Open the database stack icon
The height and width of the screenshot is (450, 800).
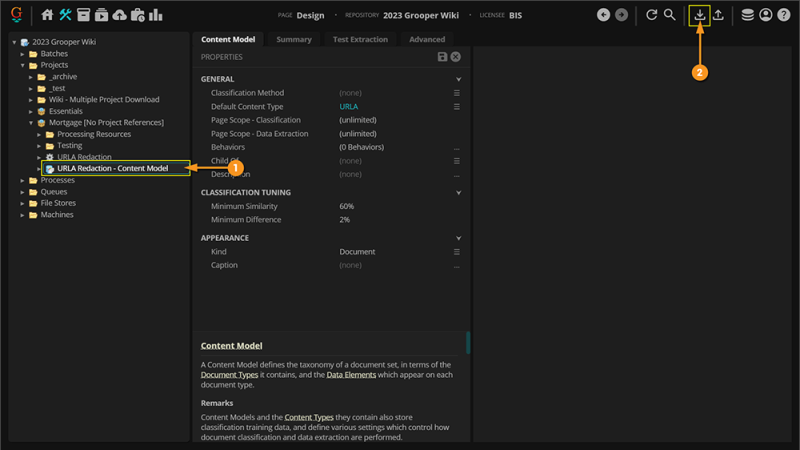coord(748,15)
